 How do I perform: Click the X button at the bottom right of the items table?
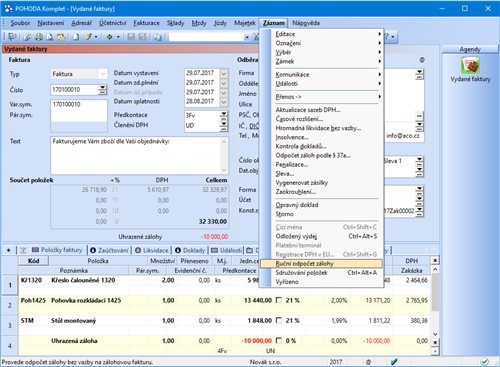pyautogui.click(x=435, y=342)
